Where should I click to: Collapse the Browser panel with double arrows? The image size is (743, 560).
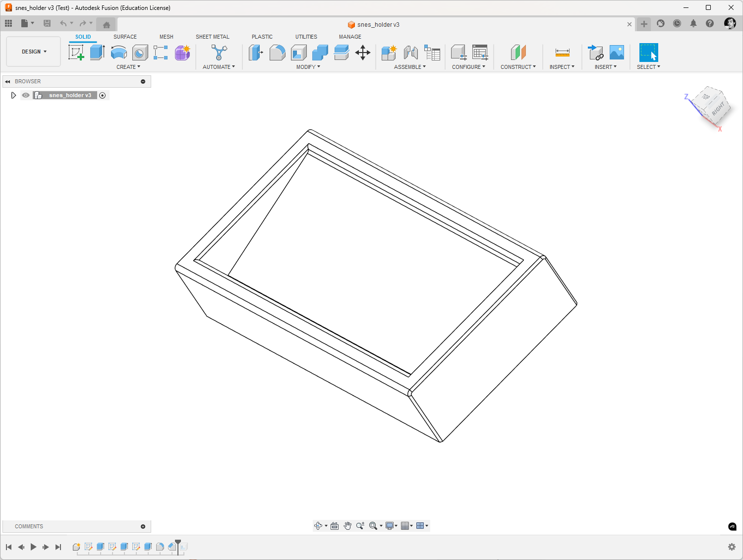pos(7,81)
